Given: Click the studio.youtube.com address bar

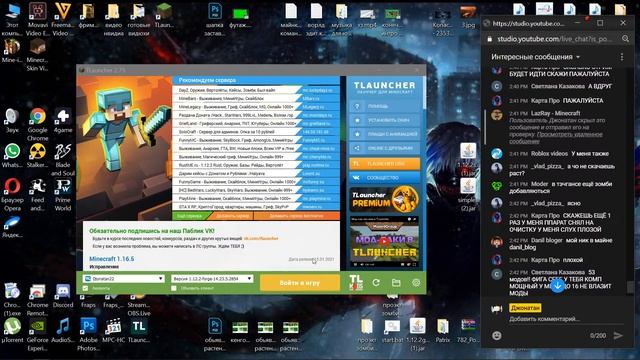Looking at the screenshot, I should pyautogui.click(x=555, y=39).
